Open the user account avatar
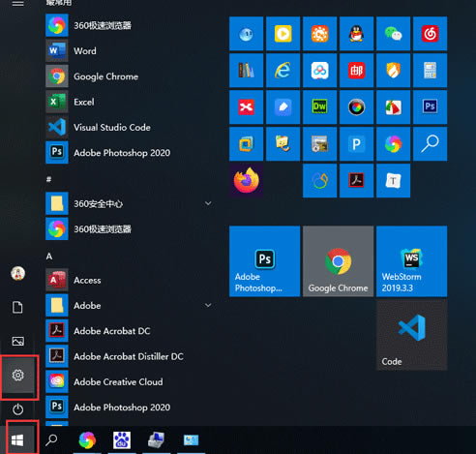Image resolution: width=476 pixels, height=454 pixels. pos(17,274)
